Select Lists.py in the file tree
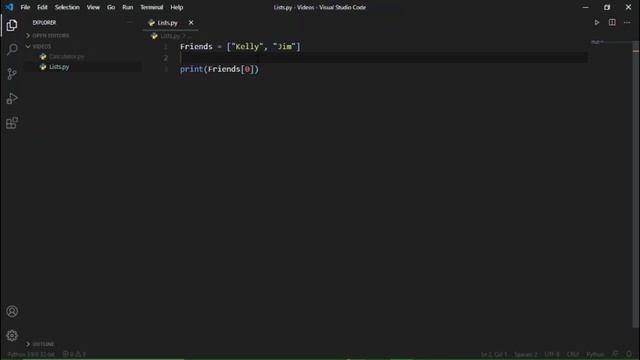Image resolution: width=640 pixels, height=360 pixels. (59, 67)
